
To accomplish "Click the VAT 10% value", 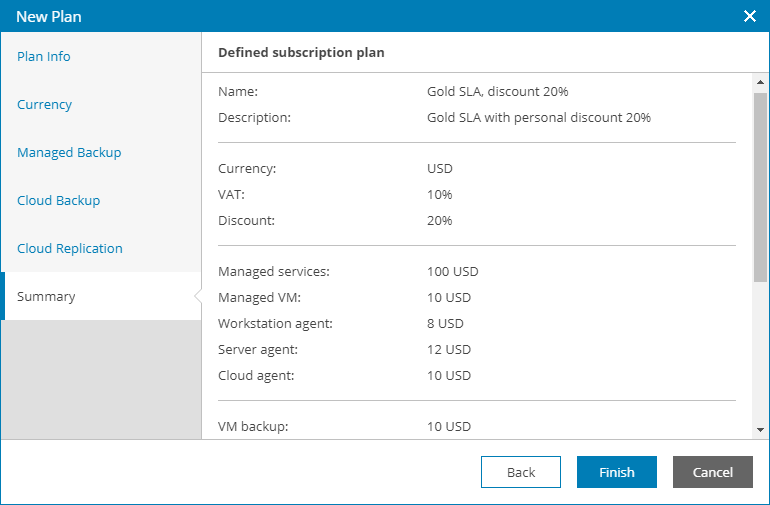I will coord(439,195).
